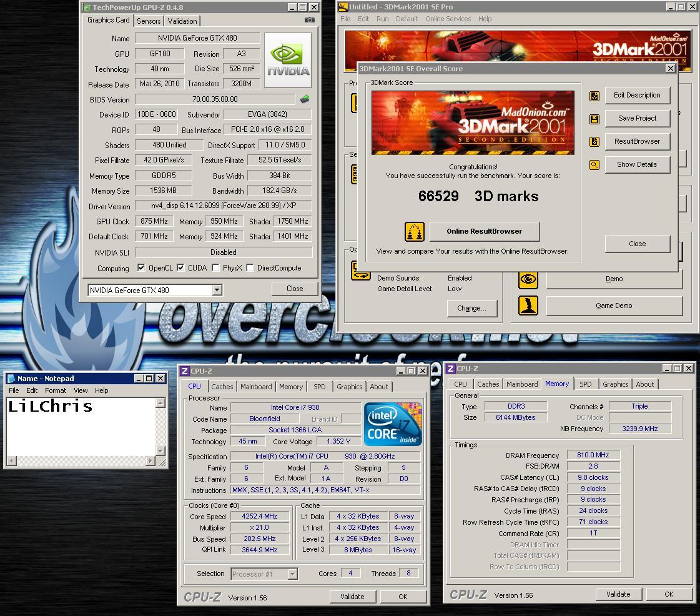Open the Mainboard tab in the CPU-Z CPU window
The height and width of the screenshot is (616, 700).
pos(256,387)
